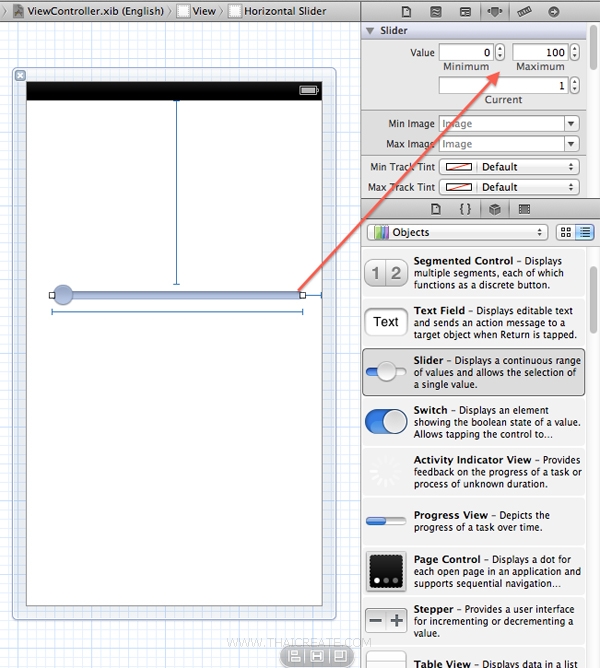Screen dimensions: 600x668
Task: Select the Activity Indicator View item
Action: pyautogui.click(x=473, y=472)
